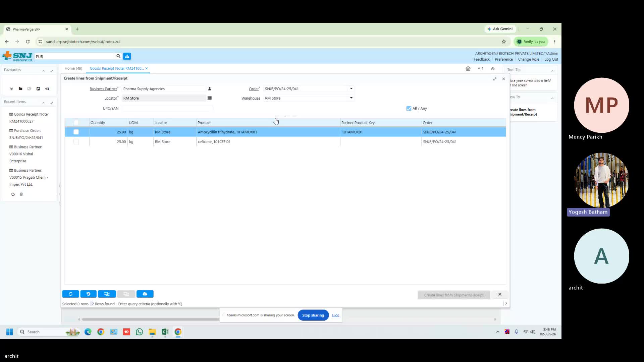Collapse the Tool Tip panel

click(552, 70)
